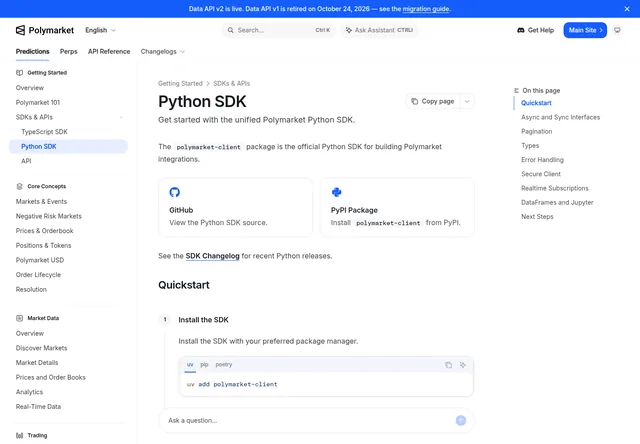Click the Copy page button
640x444 pixels.
click(x=433, y=101)
